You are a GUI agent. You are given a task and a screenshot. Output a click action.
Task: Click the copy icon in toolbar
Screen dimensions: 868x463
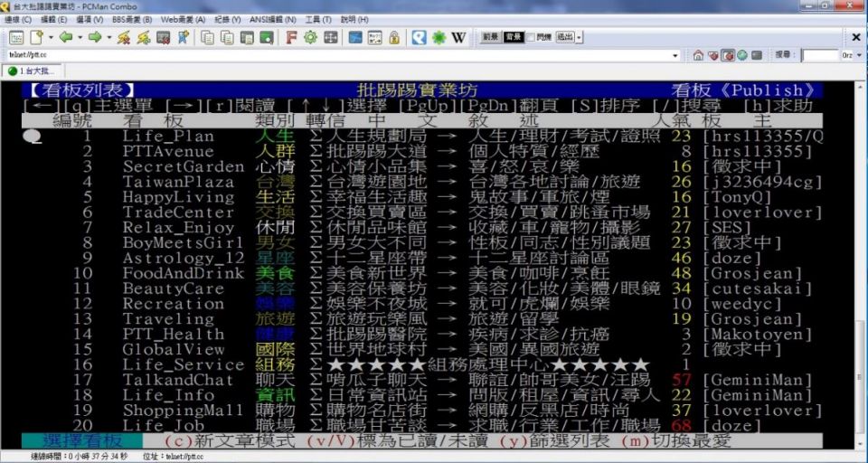click(208, 38)
